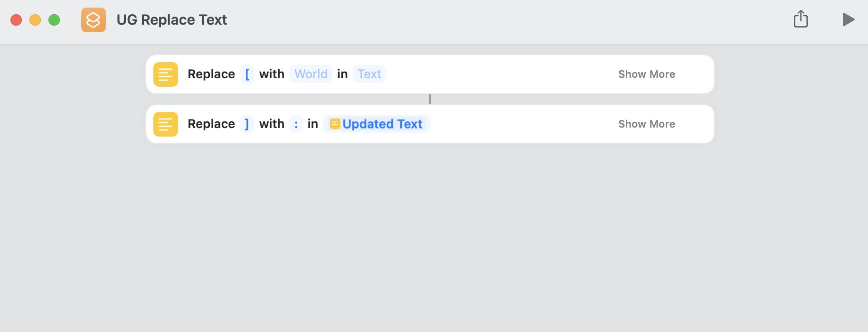
Task: Select the 'Text' input placeholder
Action: click(369, 74)
